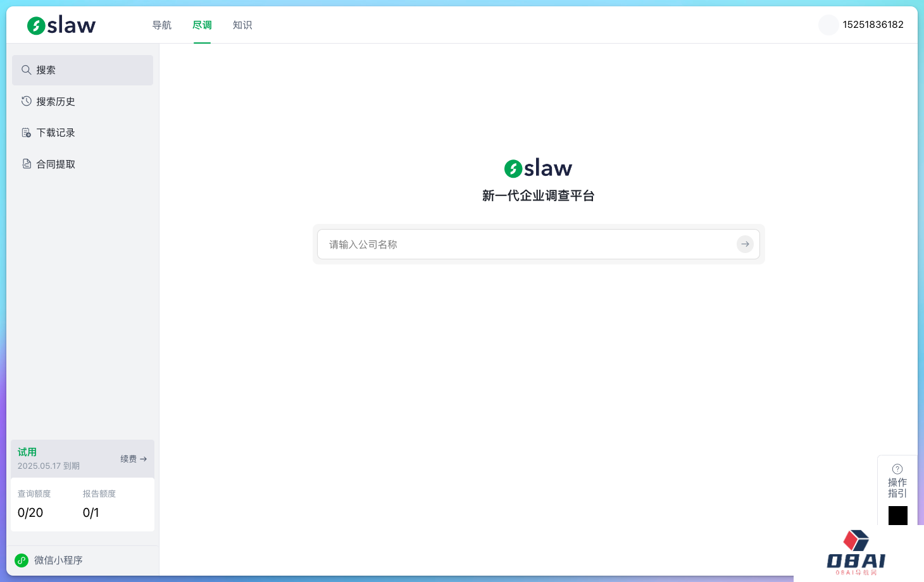Click the user avatar circle
924x582 pixels.
point(828,25)
